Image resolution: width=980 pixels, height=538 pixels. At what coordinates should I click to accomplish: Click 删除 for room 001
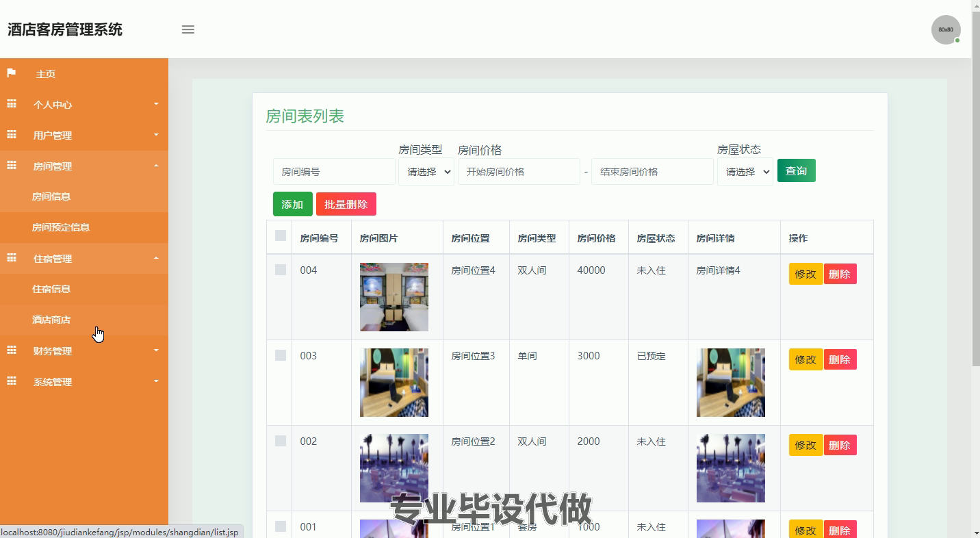tap(840, 529)
